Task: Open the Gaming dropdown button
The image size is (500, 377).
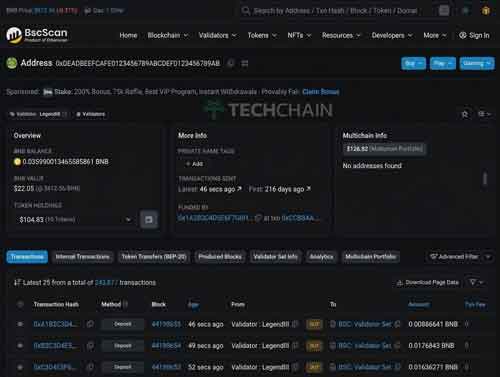Action: (477, 63)
